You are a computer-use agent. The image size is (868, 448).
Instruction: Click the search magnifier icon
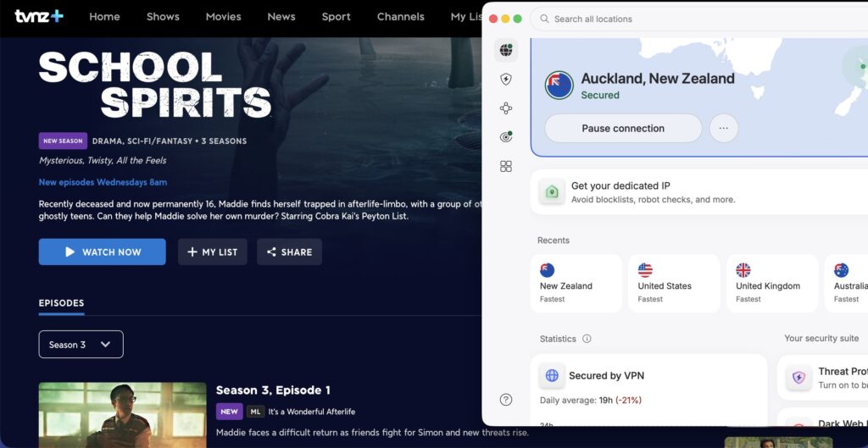(x=545, y=19)
